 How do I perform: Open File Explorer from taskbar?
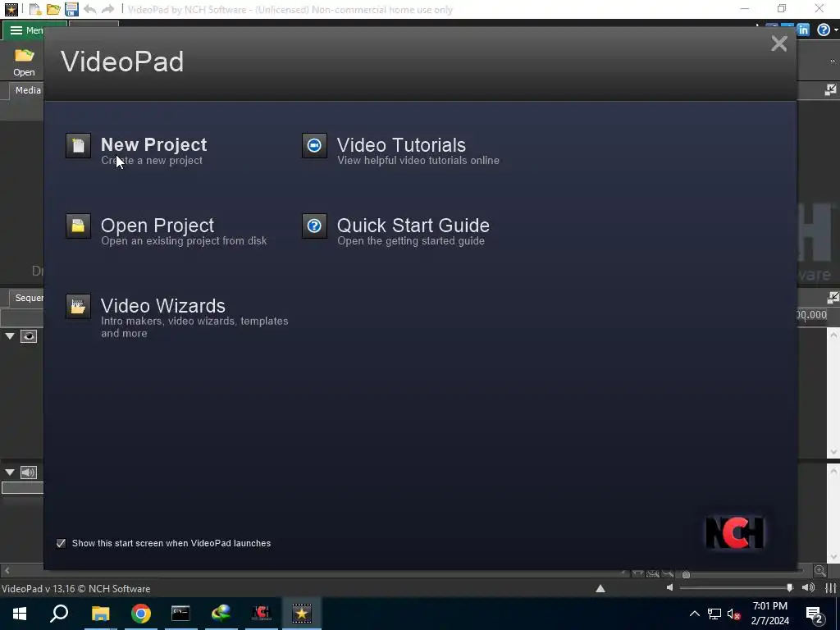tap(100, 614)
